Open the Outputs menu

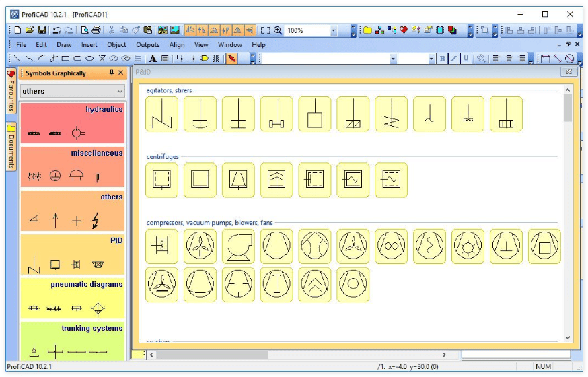[148, 44]
